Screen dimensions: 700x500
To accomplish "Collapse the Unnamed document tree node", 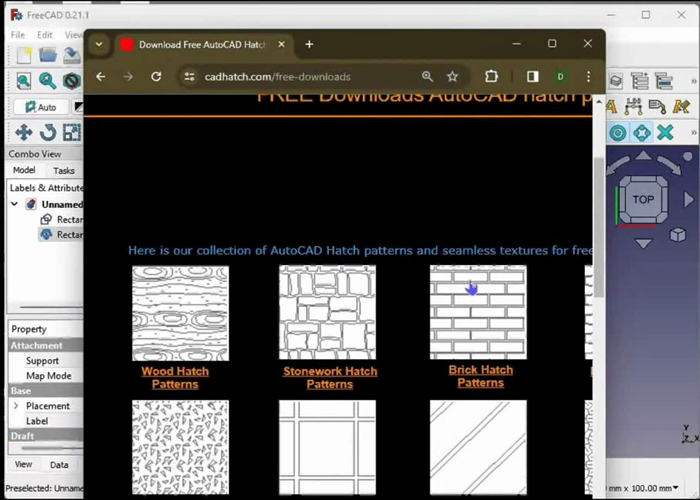I will point(15,204).
